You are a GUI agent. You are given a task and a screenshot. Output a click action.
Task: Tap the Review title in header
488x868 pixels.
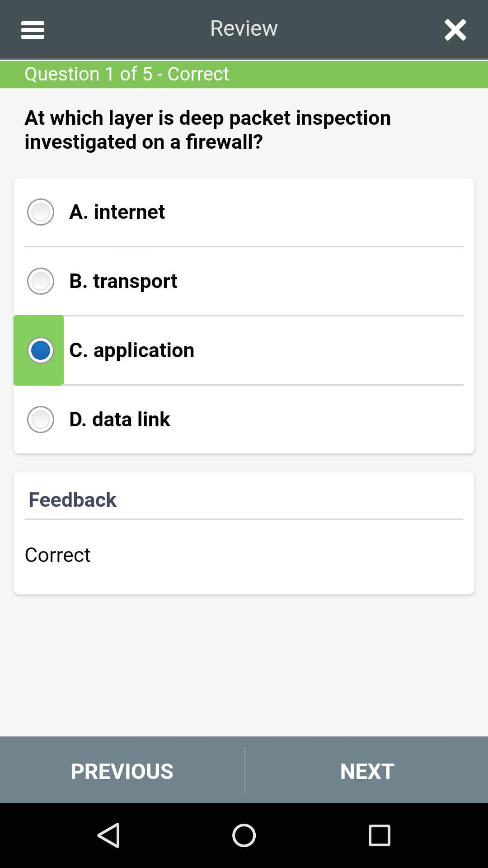tap(244, 28)
